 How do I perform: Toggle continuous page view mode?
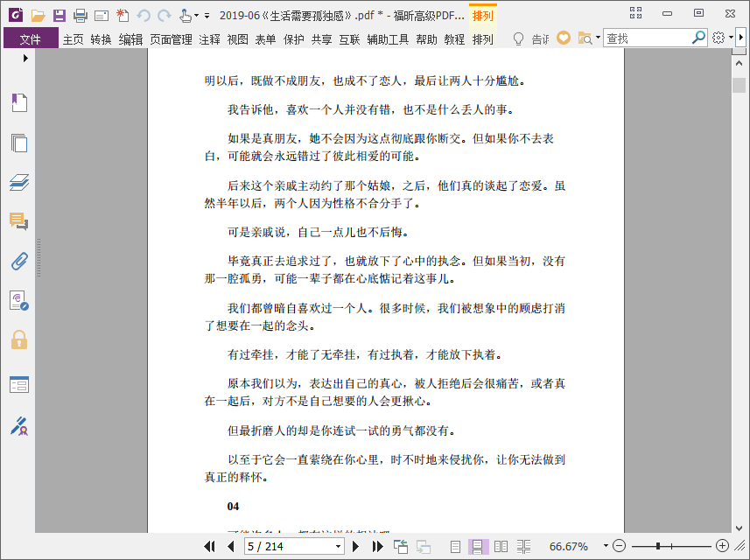tap(477, 546)
